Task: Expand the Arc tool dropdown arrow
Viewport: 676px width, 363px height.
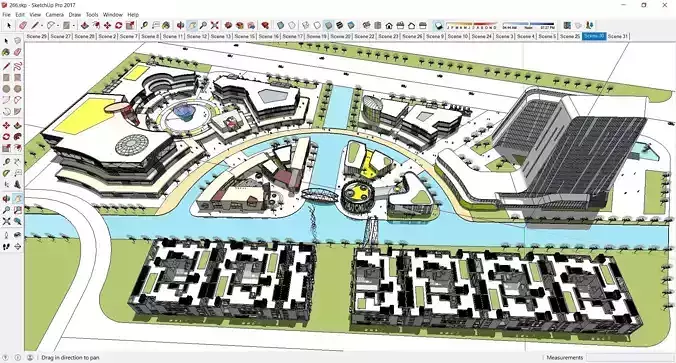Action: [x=58, y=25]
